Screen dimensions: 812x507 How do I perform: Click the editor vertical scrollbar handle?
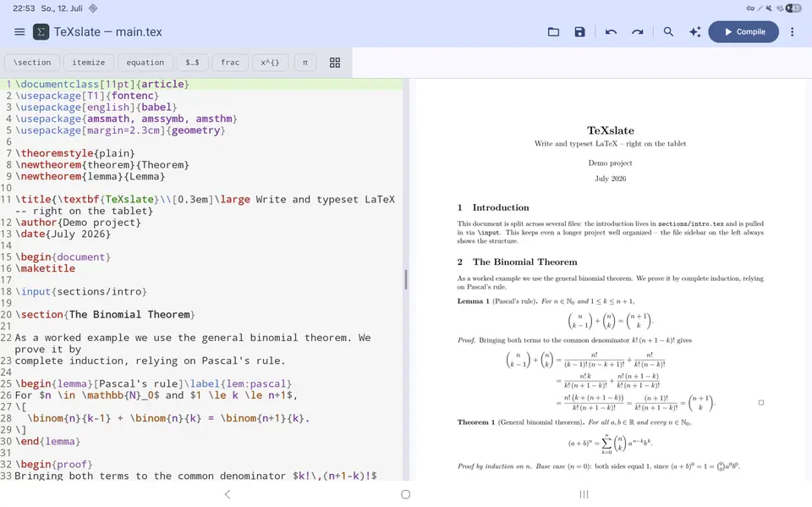[x=406, y=279]
